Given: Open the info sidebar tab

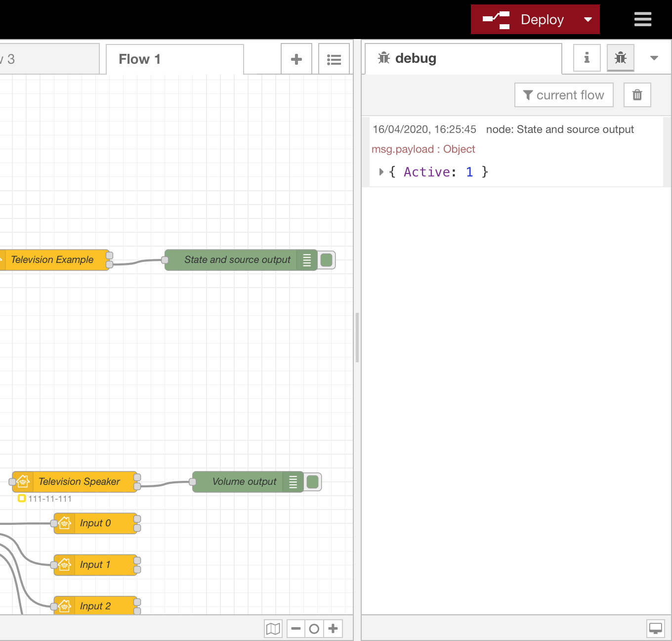Looking at the screenshot, I should (x=587, y=58).
